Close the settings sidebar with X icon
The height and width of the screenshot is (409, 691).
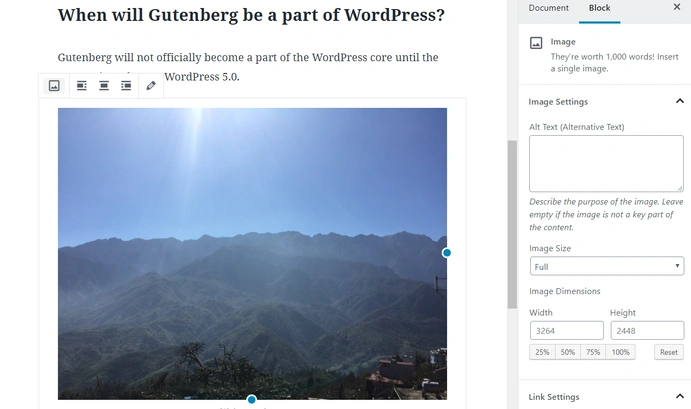[x=677, y=7]
